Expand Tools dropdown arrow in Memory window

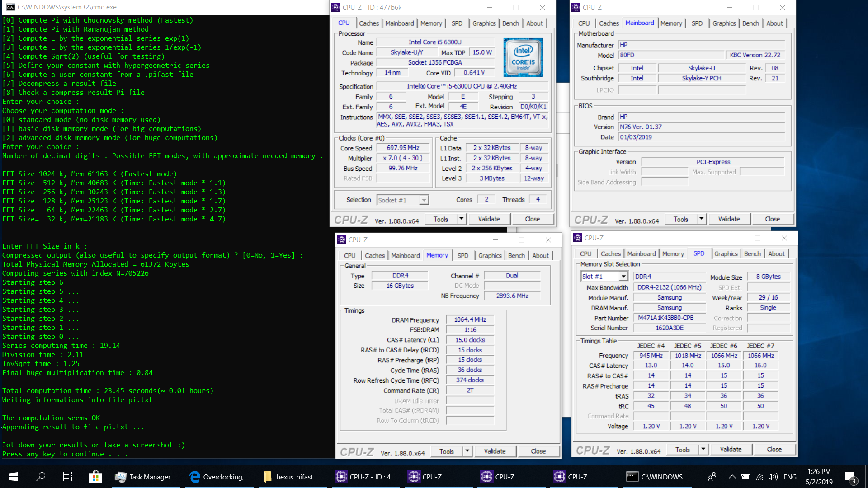[x=467, y=451]
